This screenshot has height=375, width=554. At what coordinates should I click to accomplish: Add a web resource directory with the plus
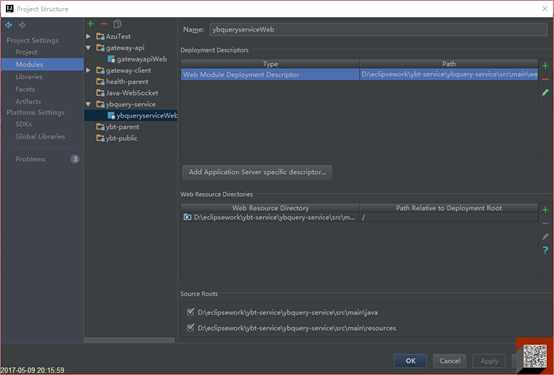tap(545, 211)
